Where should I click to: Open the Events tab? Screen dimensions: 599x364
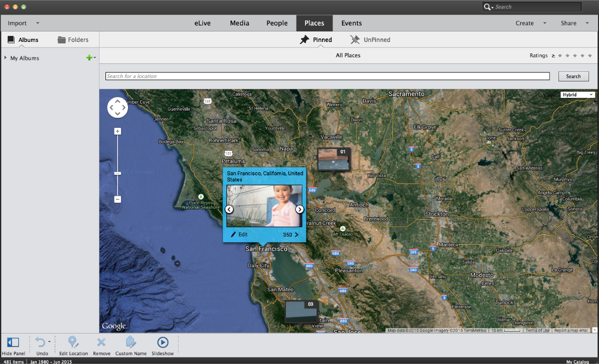click(351, 23)
